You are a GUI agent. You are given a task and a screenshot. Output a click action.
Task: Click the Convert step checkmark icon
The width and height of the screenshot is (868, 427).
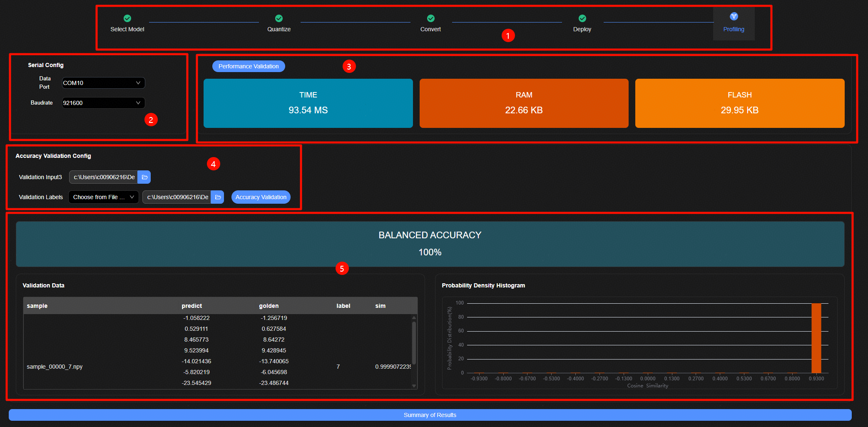click(430, 18)
